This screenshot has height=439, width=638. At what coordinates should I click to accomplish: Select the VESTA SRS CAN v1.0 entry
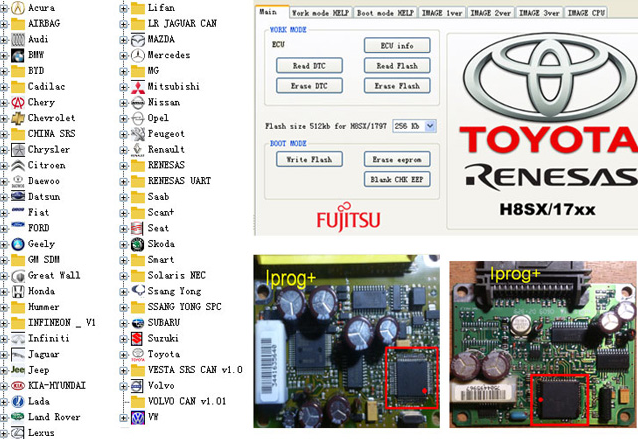pos(195,370)
